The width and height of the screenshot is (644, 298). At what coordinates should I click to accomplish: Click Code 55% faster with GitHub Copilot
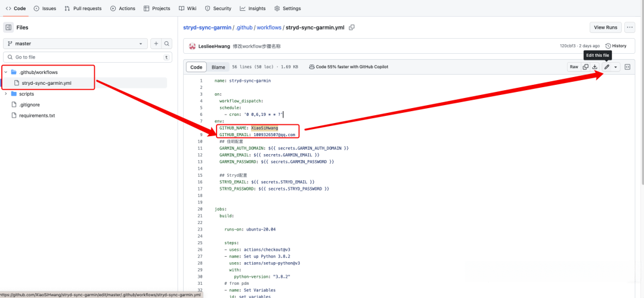point(348,67)
